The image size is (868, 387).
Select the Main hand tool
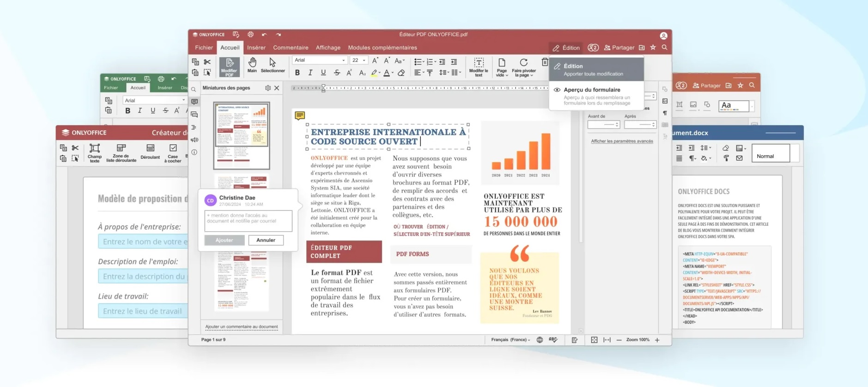tap(252, 65)
